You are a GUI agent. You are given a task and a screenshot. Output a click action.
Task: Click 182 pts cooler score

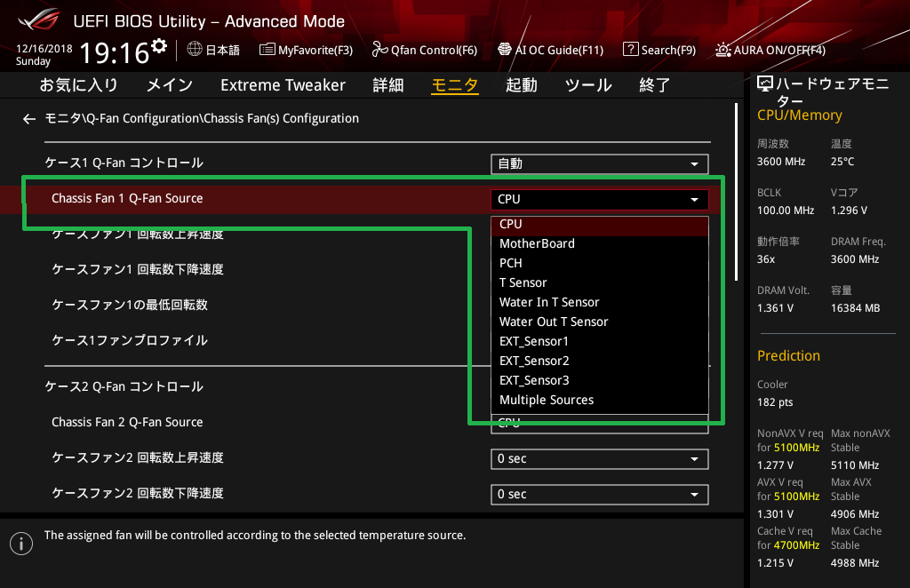pos(775,402)
